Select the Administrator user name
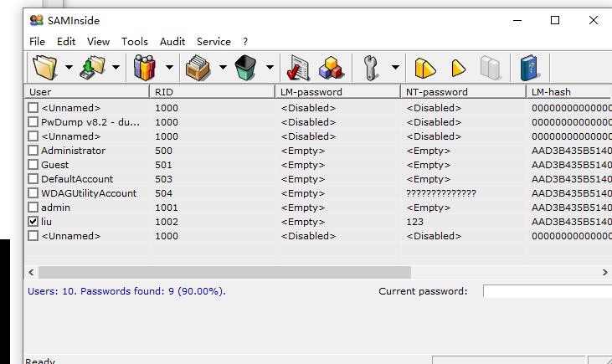Screen dimensions: 612x364 coord(73,151)
